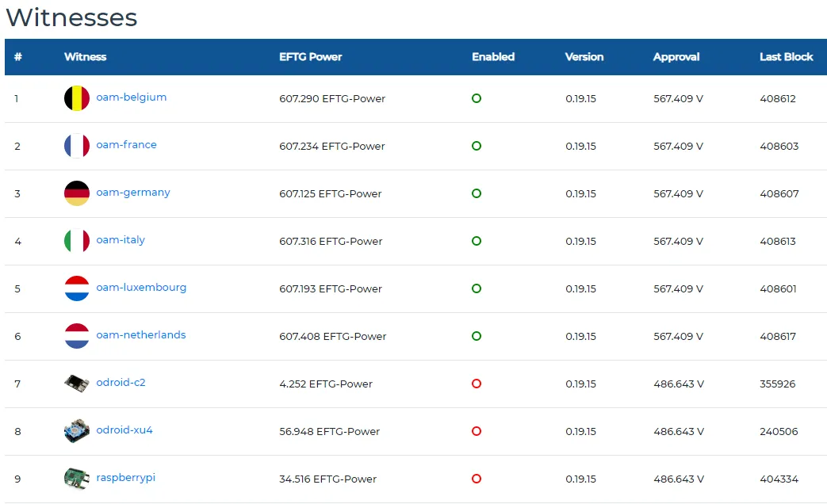Open the oam-netherlands witness link
827x504 pixels.
point(141,334)
